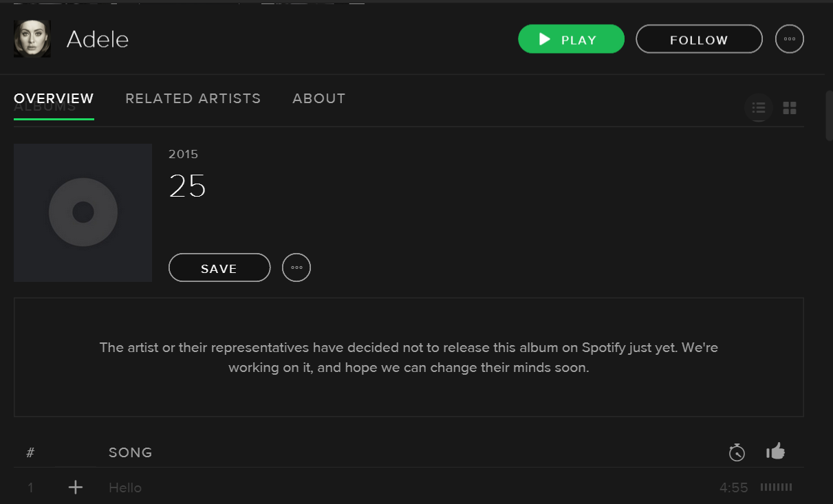
Task: Switch to list view layout icon
Action: click(x=759, y=108)
